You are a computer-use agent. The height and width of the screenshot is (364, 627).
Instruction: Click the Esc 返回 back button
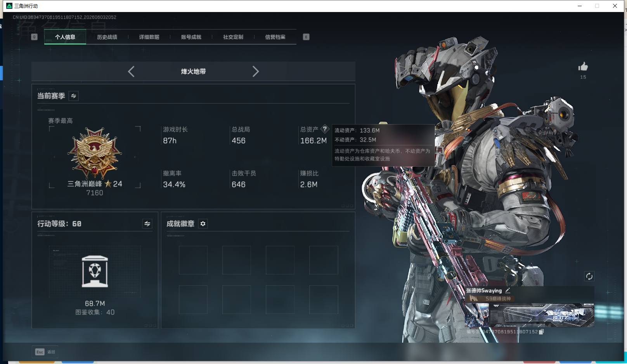(x=45, y=352)
